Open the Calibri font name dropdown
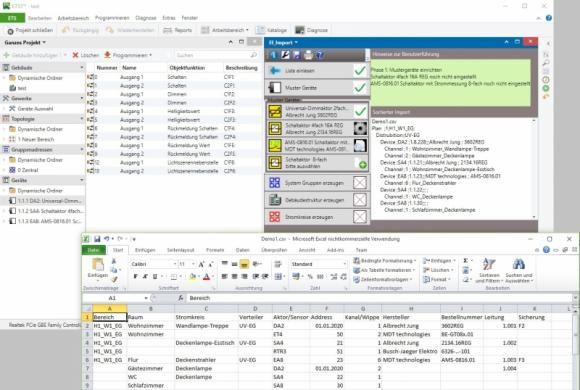This screenshot has width=580, height=390. (175, 264)
